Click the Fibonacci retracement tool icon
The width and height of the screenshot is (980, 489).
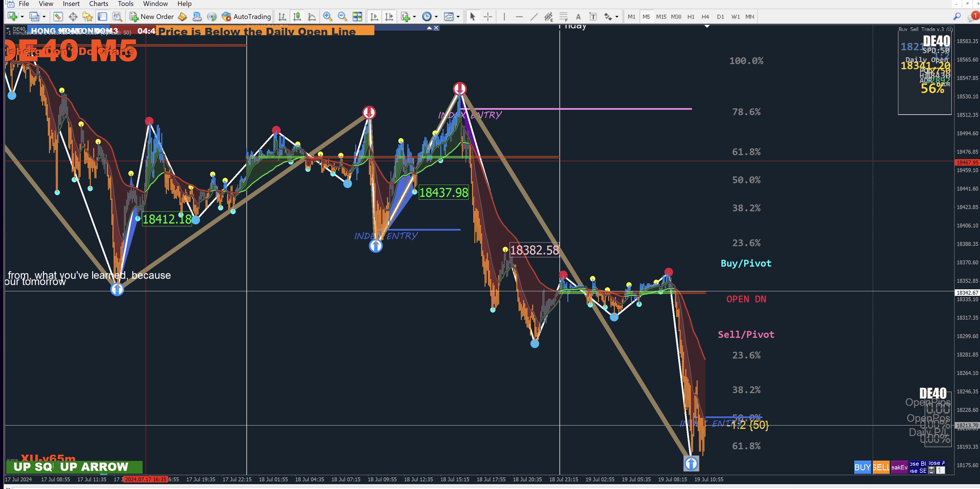(x=563, y=17)
